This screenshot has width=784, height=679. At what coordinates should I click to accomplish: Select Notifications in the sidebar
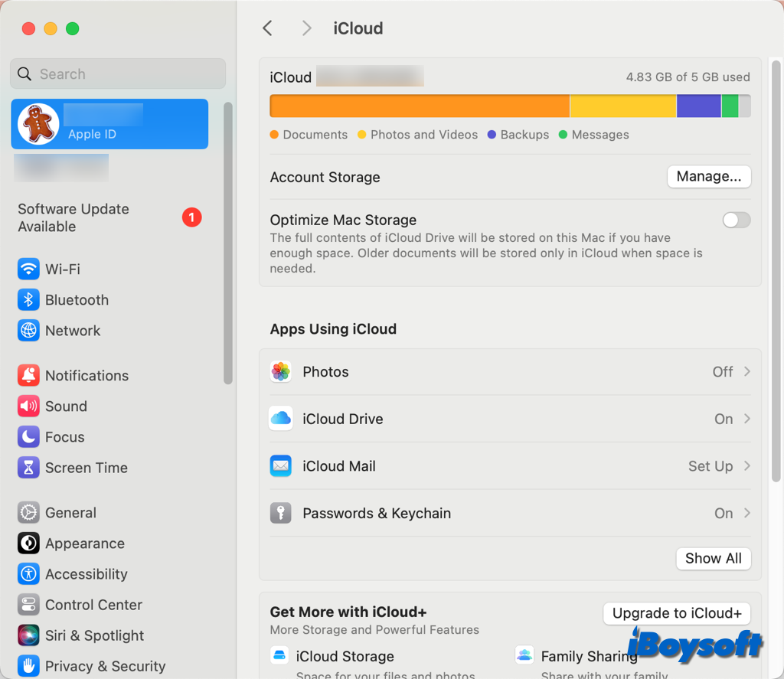coord(87,376)
